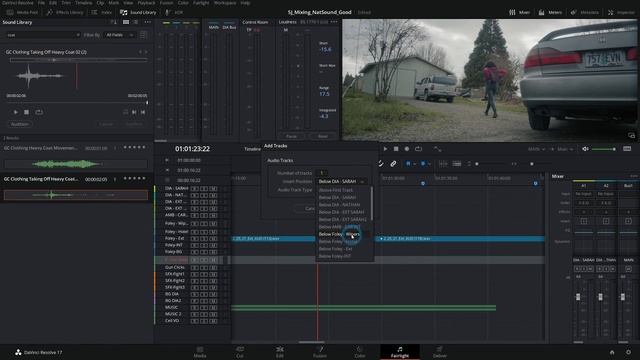Toggle the blue marker button
The height and width of the screenshot is (360, 640).
tap(423, 164)
